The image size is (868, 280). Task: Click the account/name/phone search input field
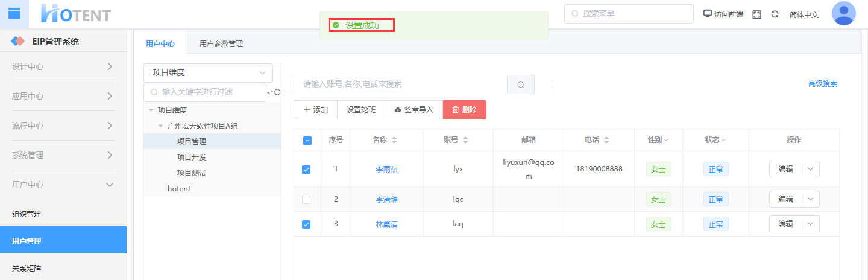pyautogui.click(x=400, y=84)
